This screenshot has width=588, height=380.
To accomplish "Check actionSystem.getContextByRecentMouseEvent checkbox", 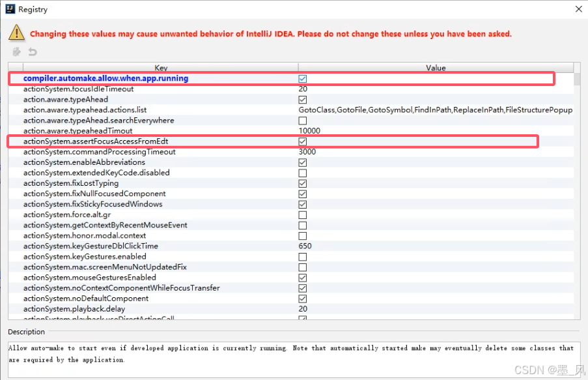I will coord(303,226).
